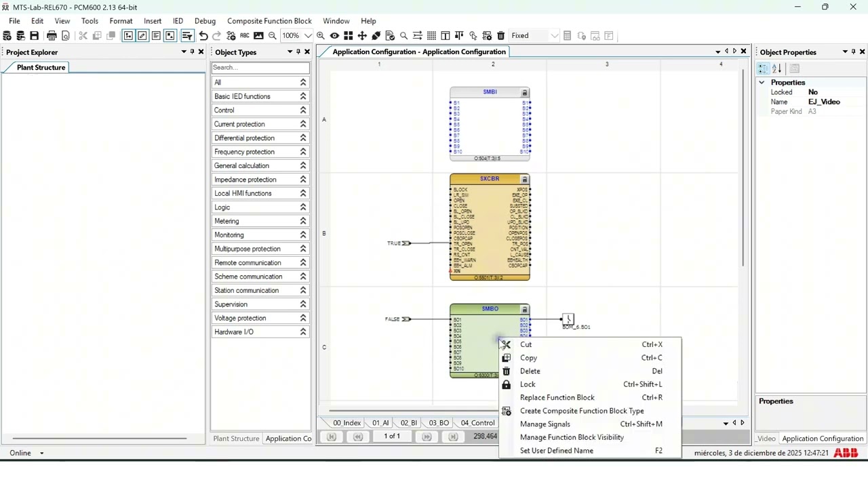The width and height of the screenshot is (868, 488).
Task: Click the validate document checkmark icon
Action: [390, 36]
